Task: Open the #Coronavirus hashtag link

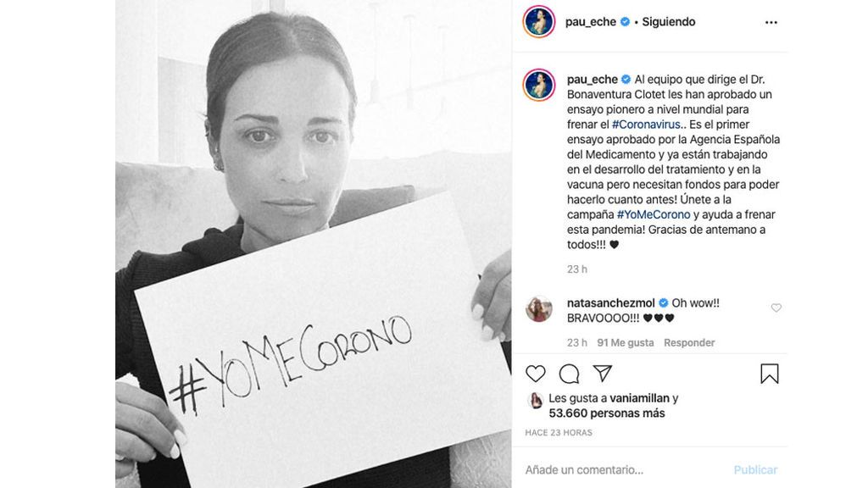Action: 646,125
